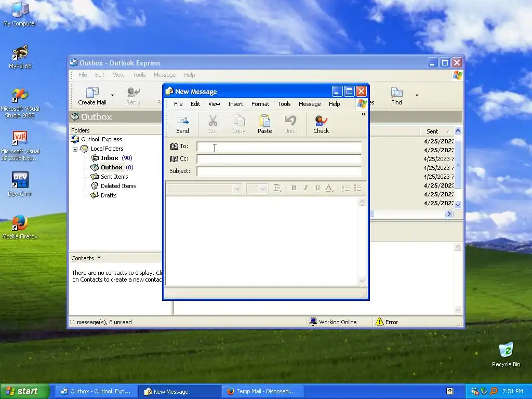The image size is (532, 399).
Task: Click the Working Online status icon
Action: pos(313,322)
